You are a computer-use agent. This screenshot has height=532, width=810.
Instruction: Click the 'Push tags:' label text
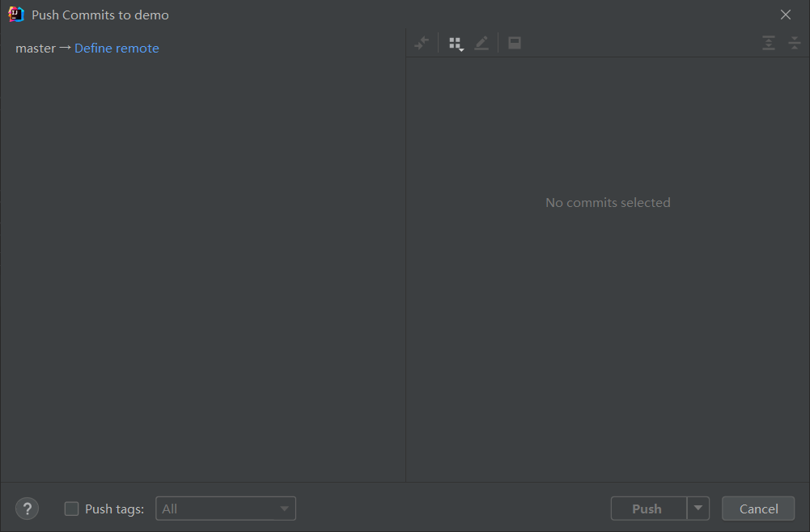[114, 509]
